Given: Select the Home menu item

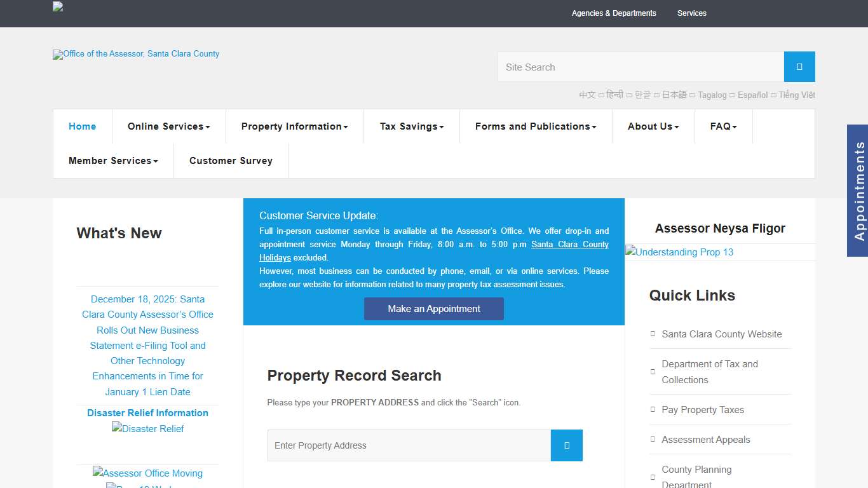Looking at the screenshot, I should click(x=82, y=126).
